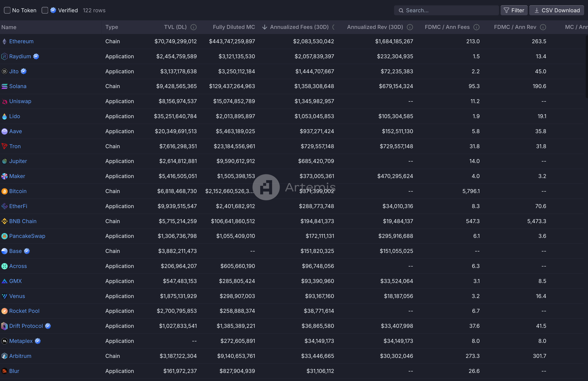Image resolution: width=588 pixels, height=381 pixels.
Task: Select Lido TVL $35,251,640,784 cell
Action: pos(175,116)
